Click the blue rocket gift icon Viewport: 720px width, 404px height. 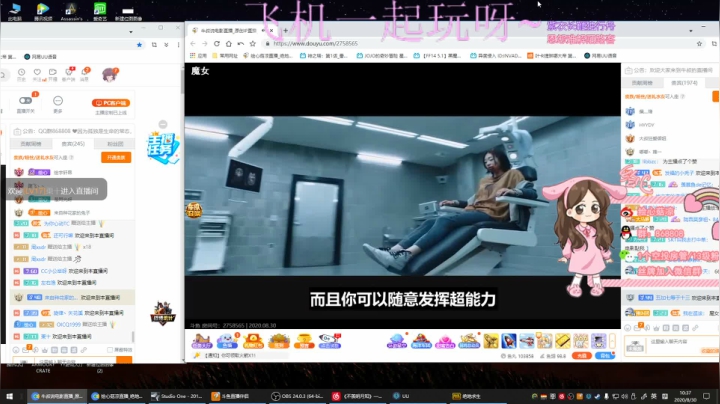[x=508, y=341]
